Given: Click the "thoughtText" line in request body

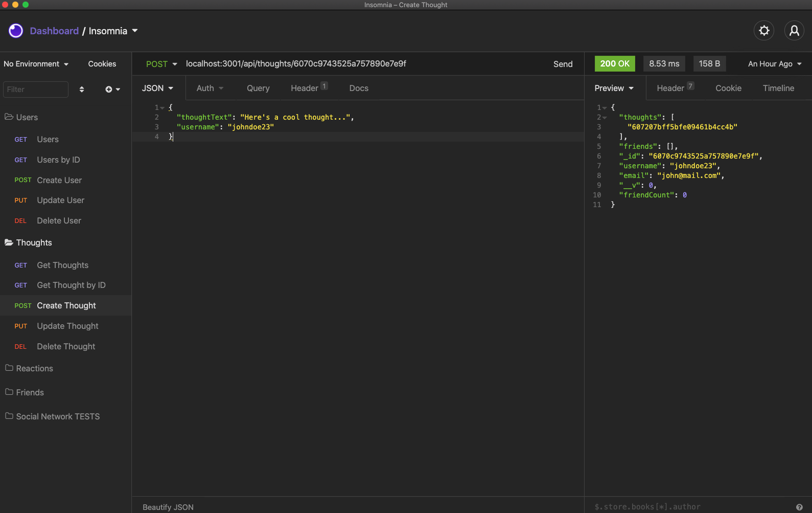Looking at the screenshot, I should [x=265, y=117].
